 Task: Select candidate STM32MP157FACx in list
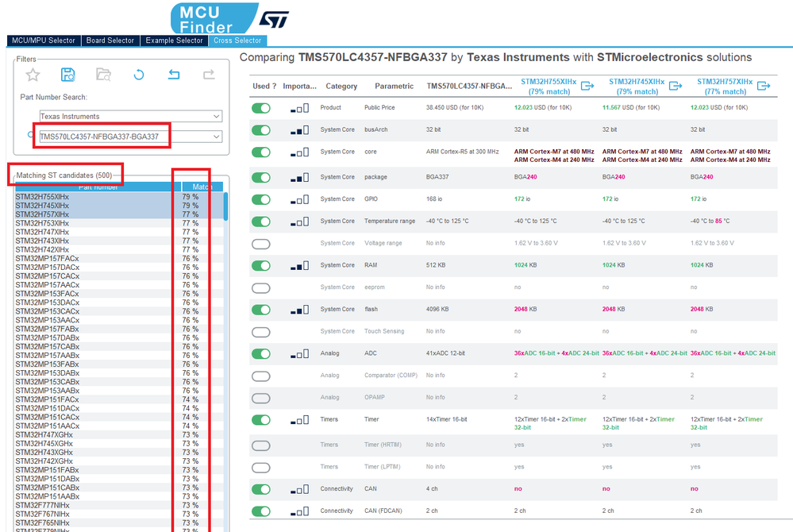(119, 258)
